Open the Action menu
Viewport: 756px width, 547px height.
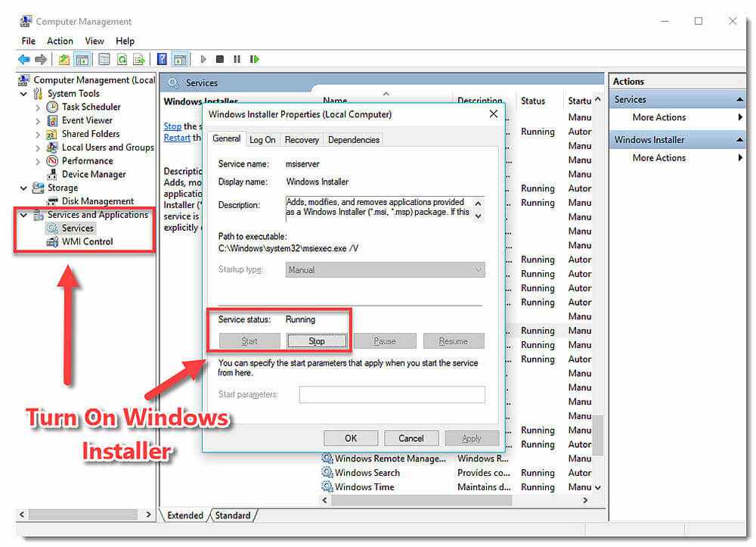60,41
